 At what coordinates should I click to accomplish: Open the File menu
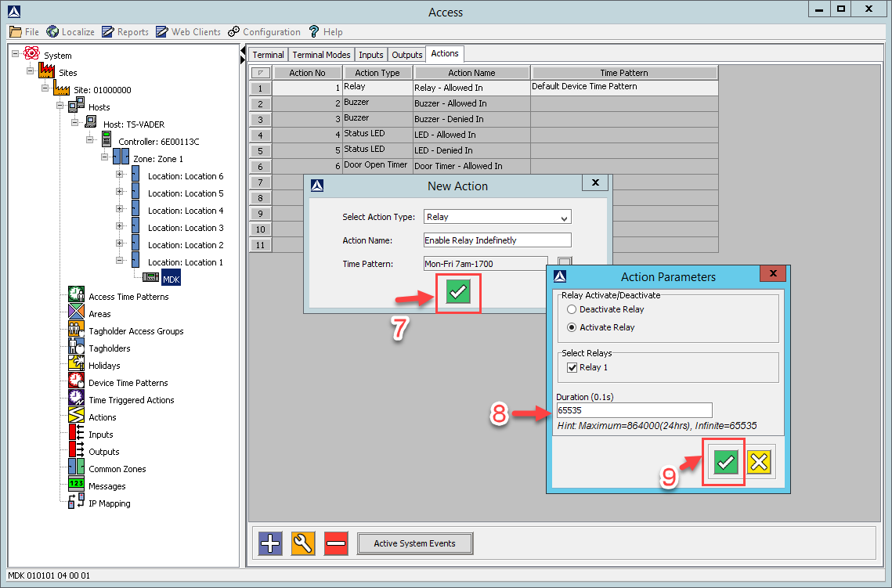(x=24, y=32)
